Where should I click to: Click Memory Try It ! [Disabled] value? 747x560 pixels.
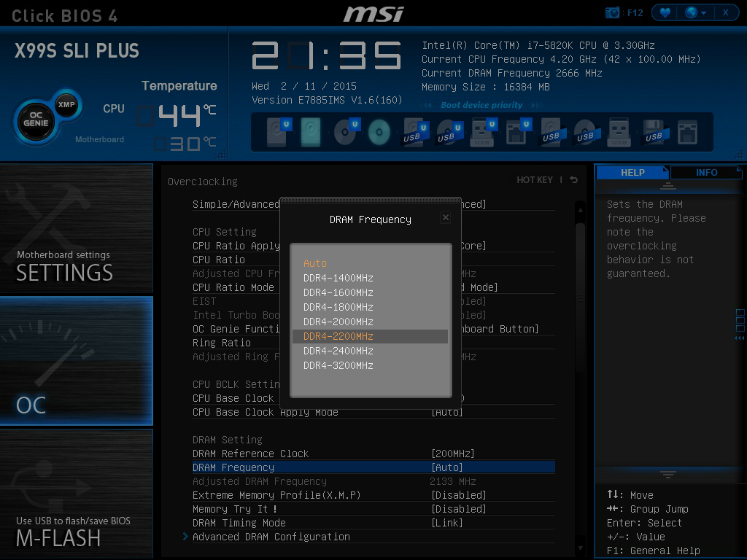458,509
